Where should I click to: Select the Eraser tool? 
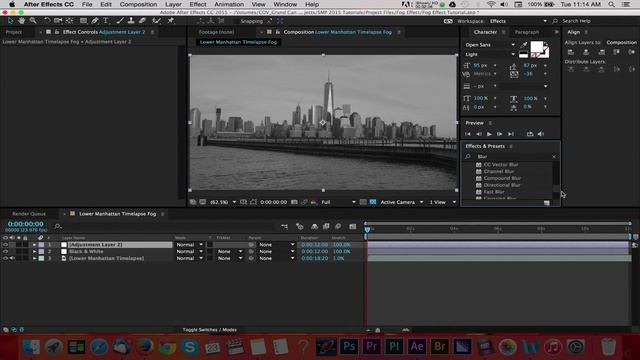coord(142,20)
